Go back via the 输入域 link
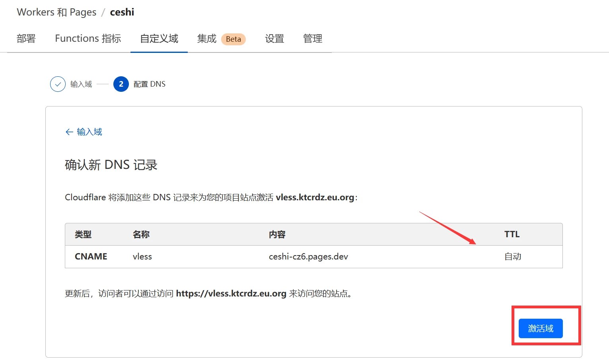 coord(89,132)
